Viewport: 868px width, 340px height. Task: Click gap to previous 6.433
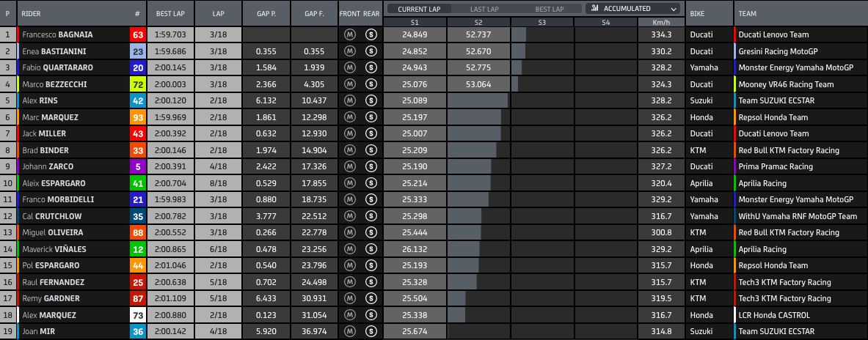coord(266,298)
